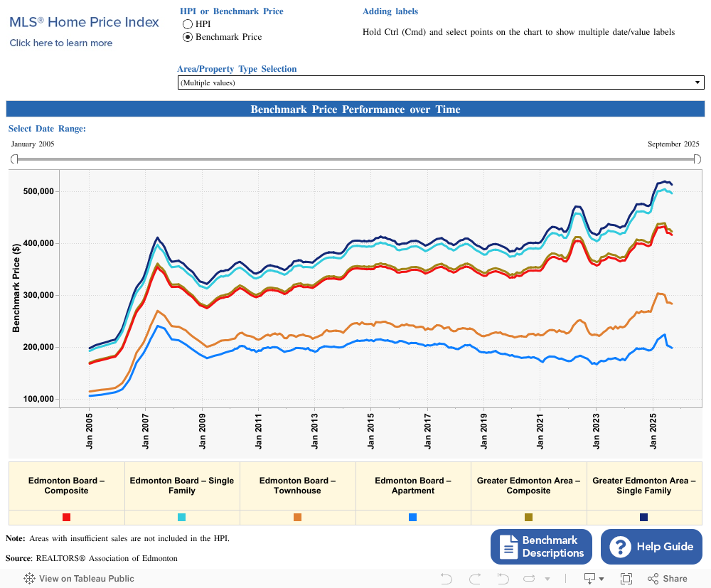Open Area/Property Type Selection dropdown
The width and height of the screenshot is (711, 588).
pos(434,82)
